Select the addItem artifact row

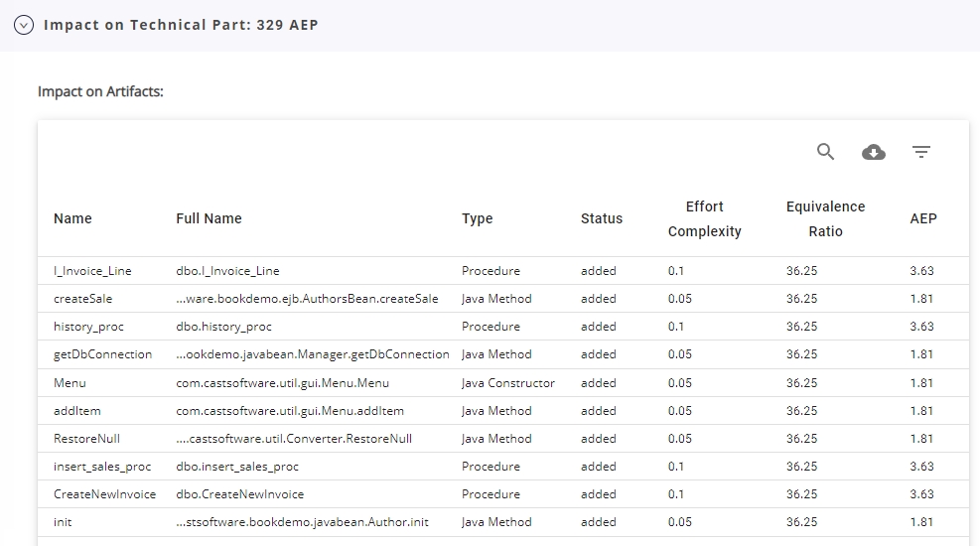click(76, 411)
